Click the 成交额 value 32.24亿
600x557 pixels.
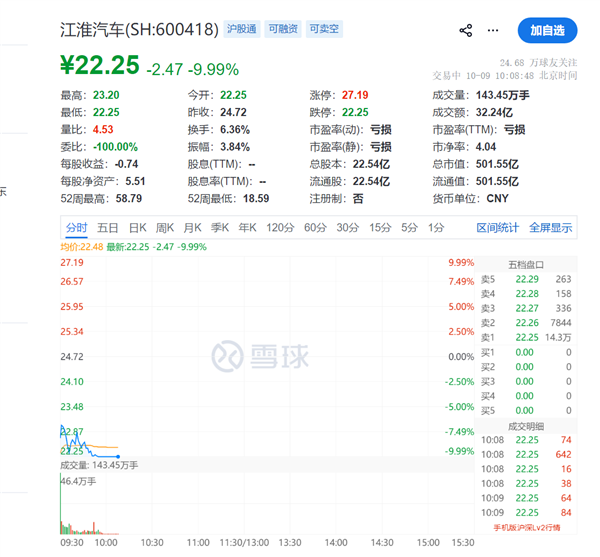click(494, 112)
